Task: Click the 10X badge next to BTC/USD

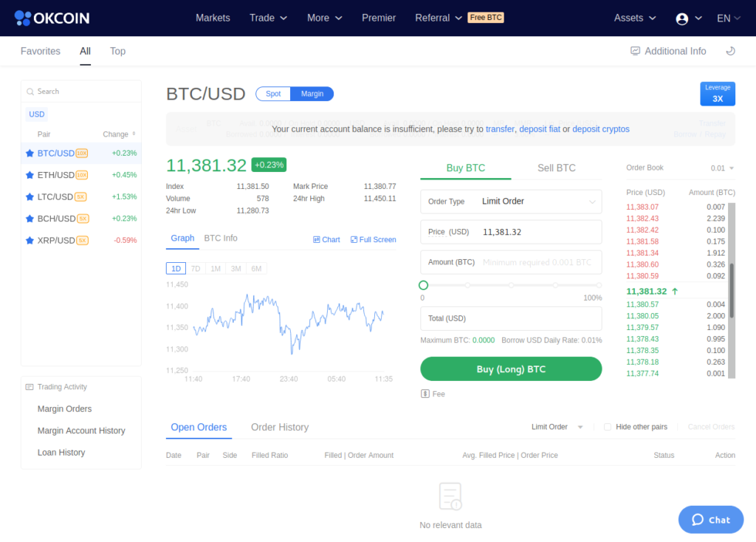Action: coord(82,154)
